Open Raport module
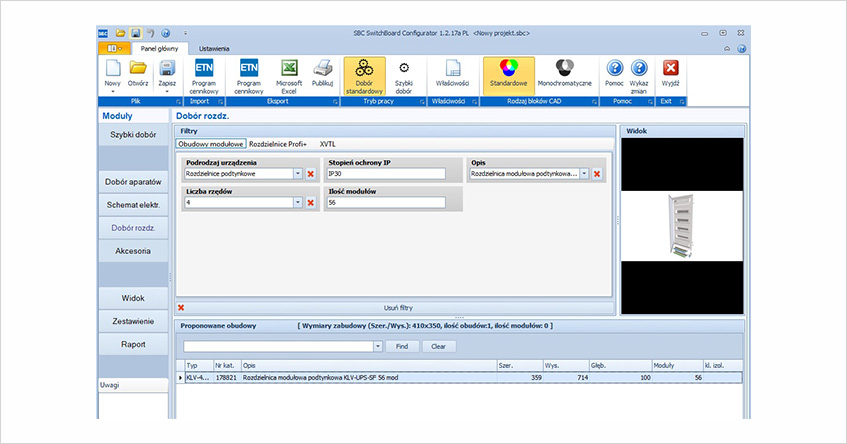847x444 pixels. pyautogui.click(x=133, y=344)
